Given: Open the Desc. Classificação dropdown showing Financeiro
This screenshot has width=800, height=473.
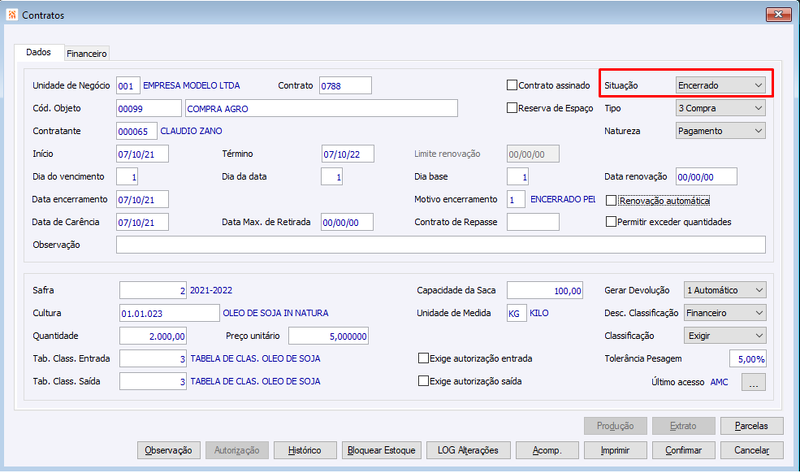Looking at the screenshot, I should [724, 313].
